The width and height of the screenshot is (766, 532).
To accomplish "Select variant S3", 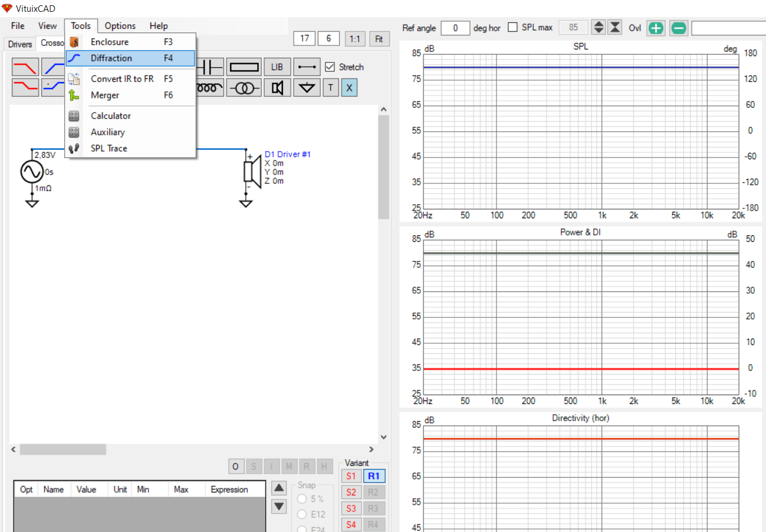I will coord(351,508).
